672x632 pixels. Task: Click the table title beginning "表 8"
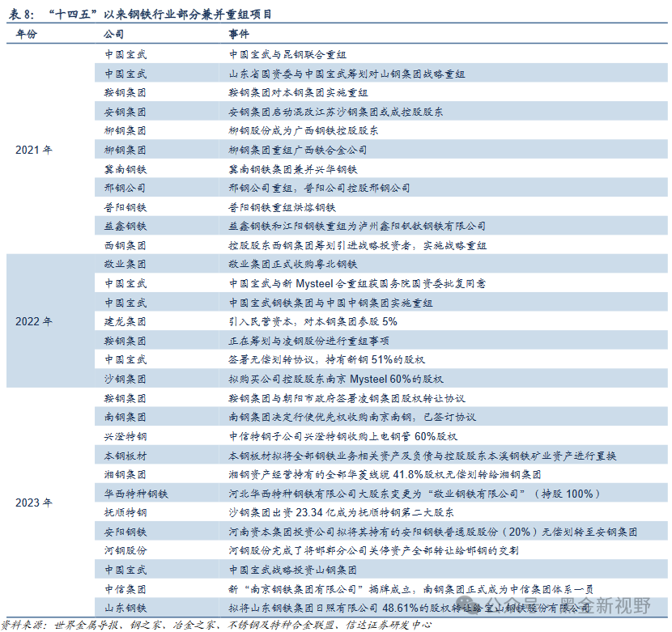pyautogui.click(x=140, y=14)
